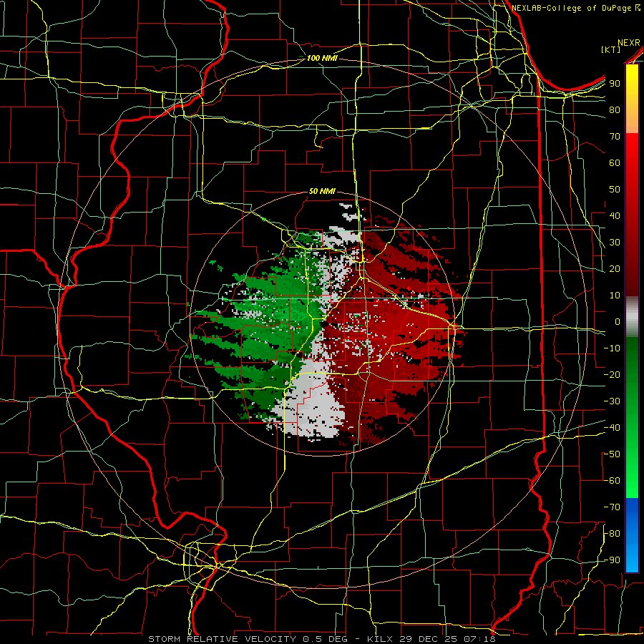The height and width of the screenshot is (644, 644).
Task: Click the -90 knot legend label
Action: [612, 560]
